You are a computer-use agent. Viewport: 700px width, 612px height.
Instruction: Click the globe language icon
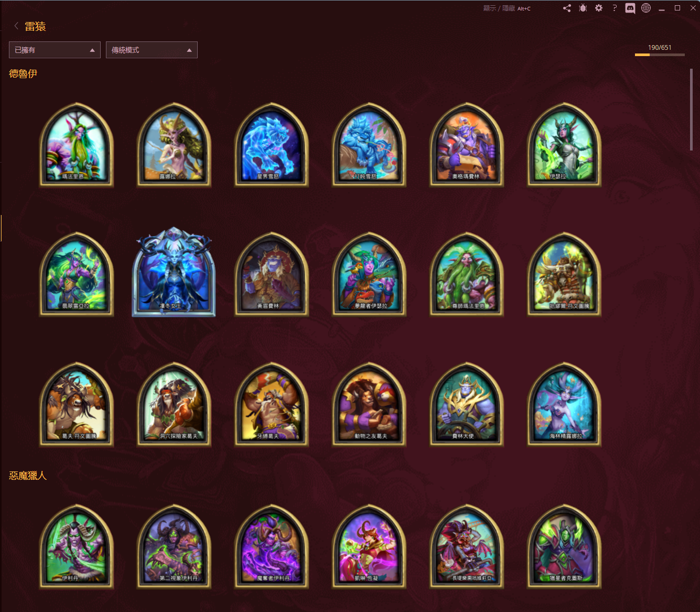pos(646,8)
